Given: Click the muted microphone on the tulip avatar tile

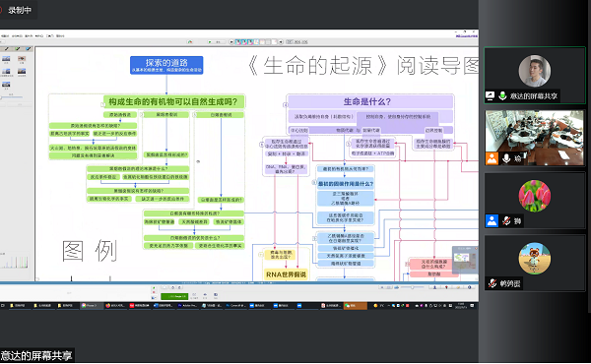Looking at the screenshot, I should pyautogui.click(x=506, y=220).
